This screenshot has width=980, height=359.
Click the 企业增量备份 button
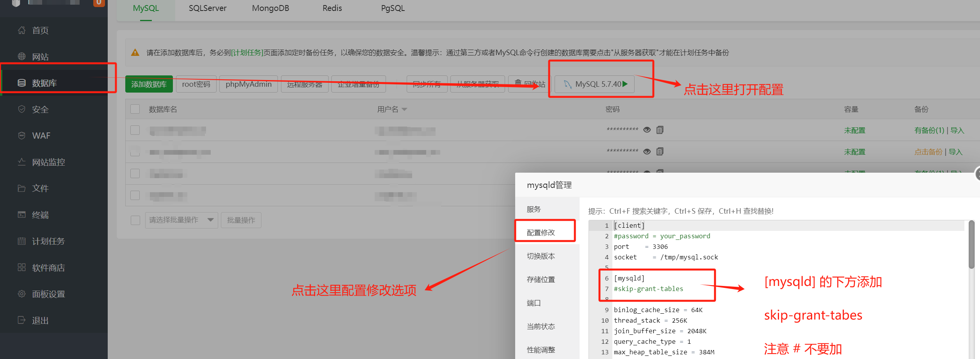(359, 84)
